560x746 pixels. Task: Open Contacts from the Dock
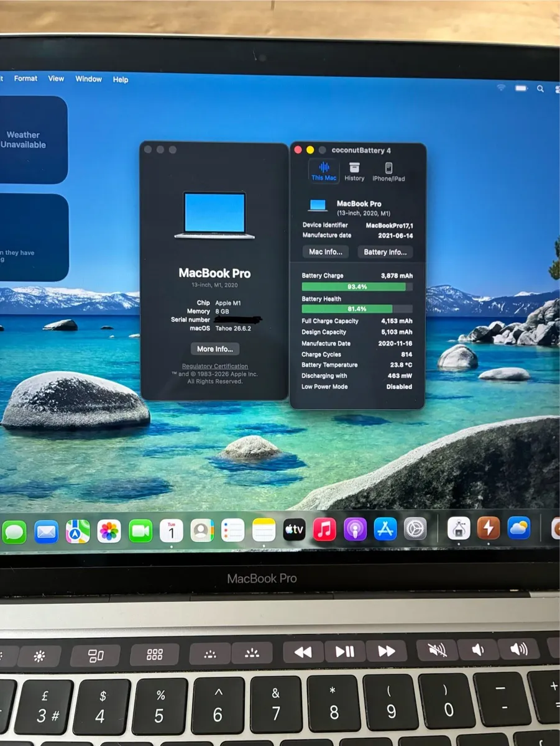point(202,530)
